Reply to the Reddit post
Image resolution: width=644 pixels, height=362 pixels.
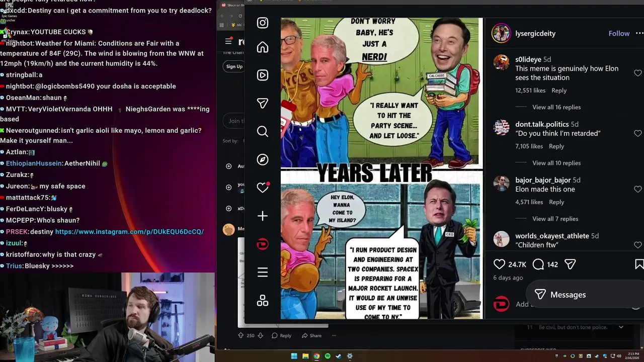281,335
